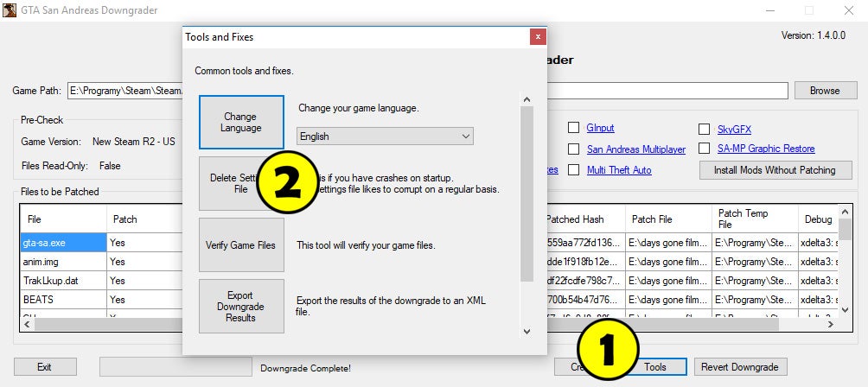868x387 pixels.
Task: Click the Patch column header
Action: pos(145,219)
